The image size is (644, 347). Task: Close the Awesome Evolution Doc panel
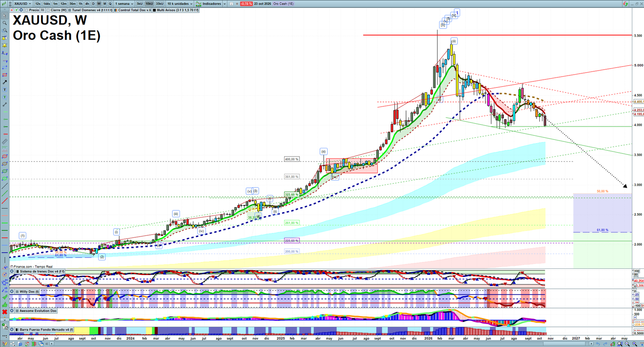point(12,311)
